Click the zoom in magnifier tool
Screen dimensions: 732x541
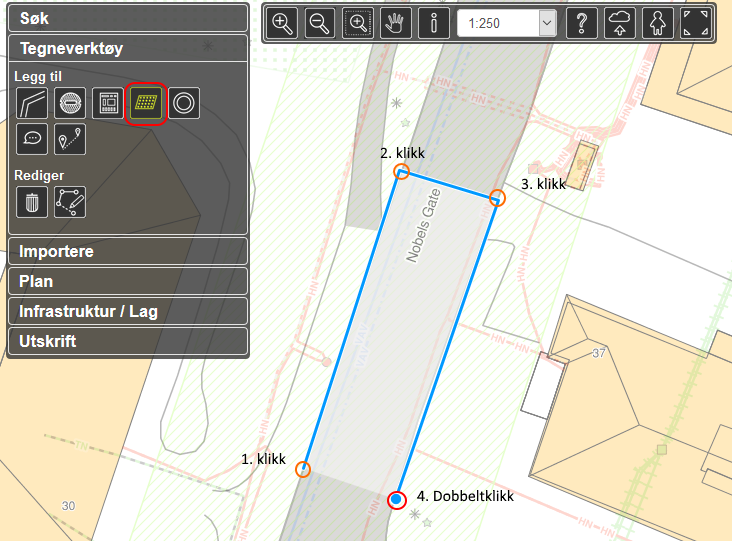coord(282,23)
